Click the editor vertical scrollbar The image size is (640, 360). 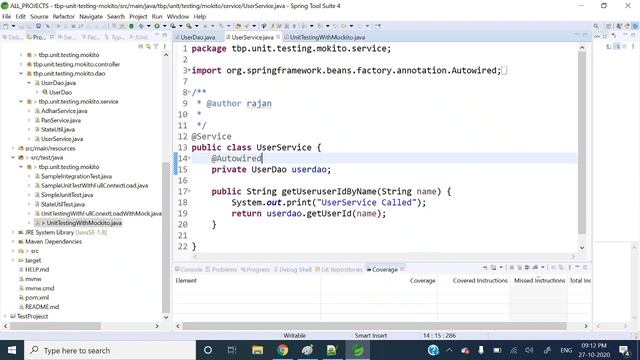tap(582, 143)
